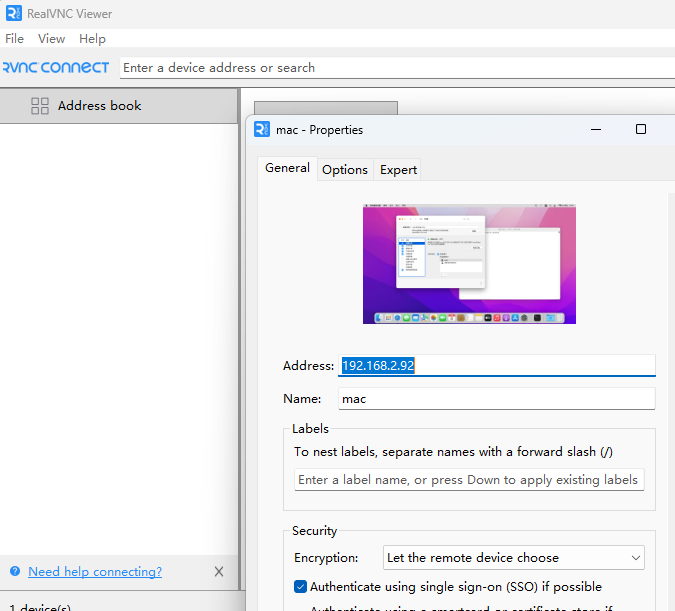Minimize the mac - Properties dialog
675x611 pixels.
tap(596, 129)
